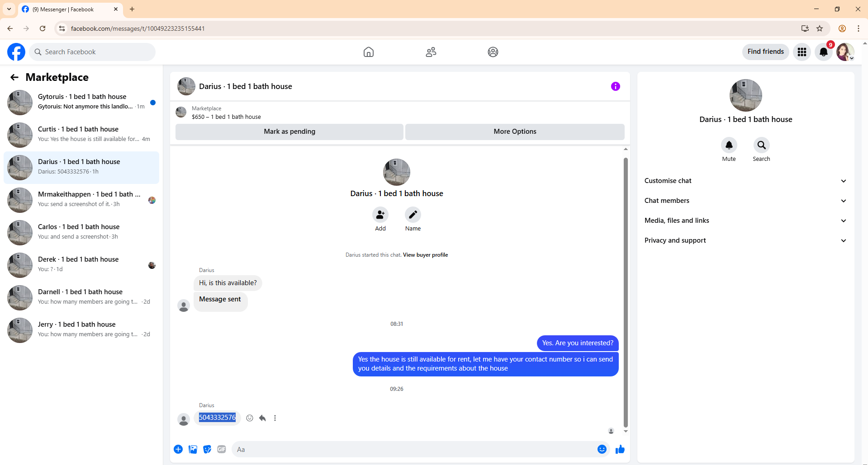Choose a sticker
The image size is (868, 465).
[x=207, y=449]
